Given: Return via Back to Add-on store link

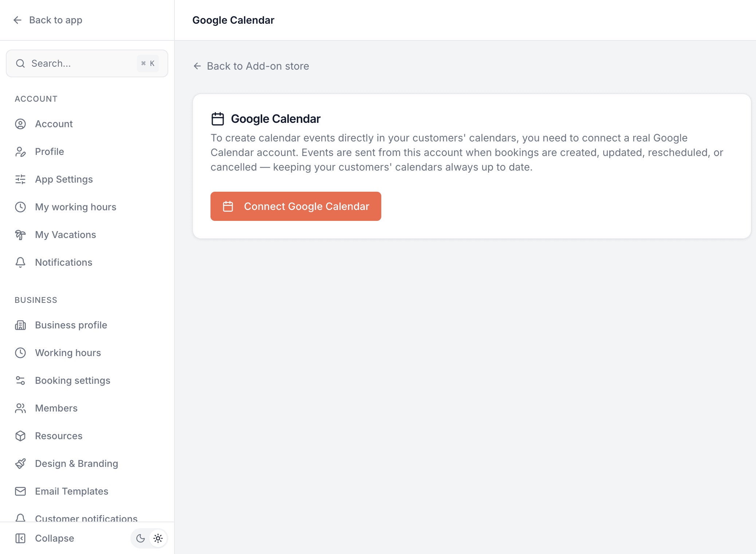Looking at the screenshot, I should click(251, 66).
